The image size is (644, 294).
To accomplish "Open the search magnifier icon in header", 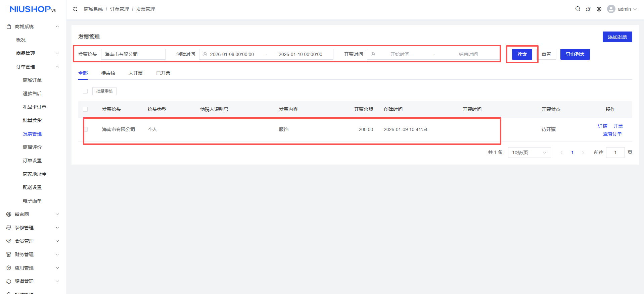I will click(578, 9).
